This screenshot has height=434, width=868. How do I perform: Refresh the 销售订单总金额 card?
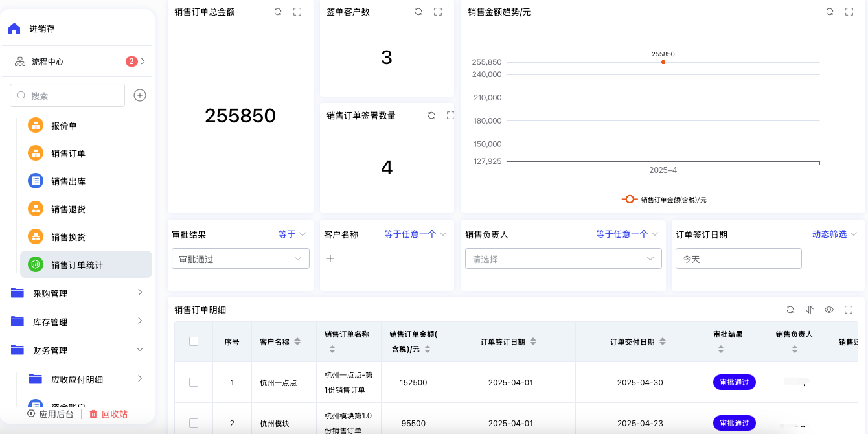click(278, 12)
